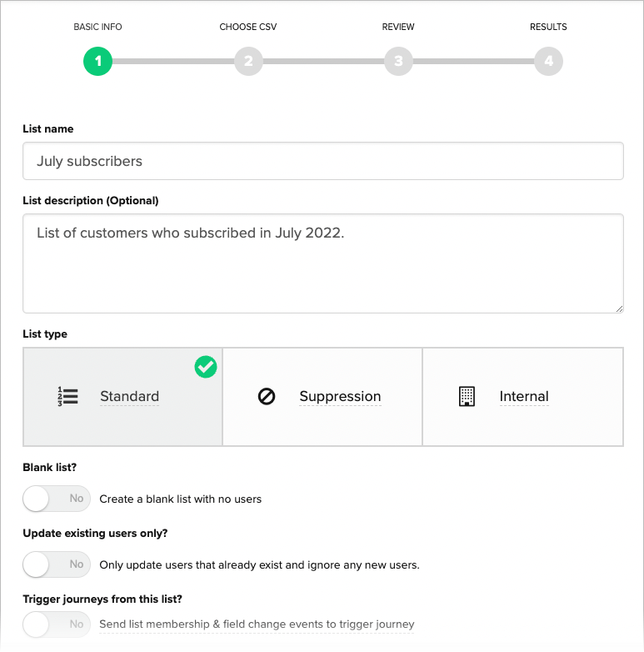This screenshot has height=652, width=644.
Task: Click inside the List name field
Action: click(322, 161)
